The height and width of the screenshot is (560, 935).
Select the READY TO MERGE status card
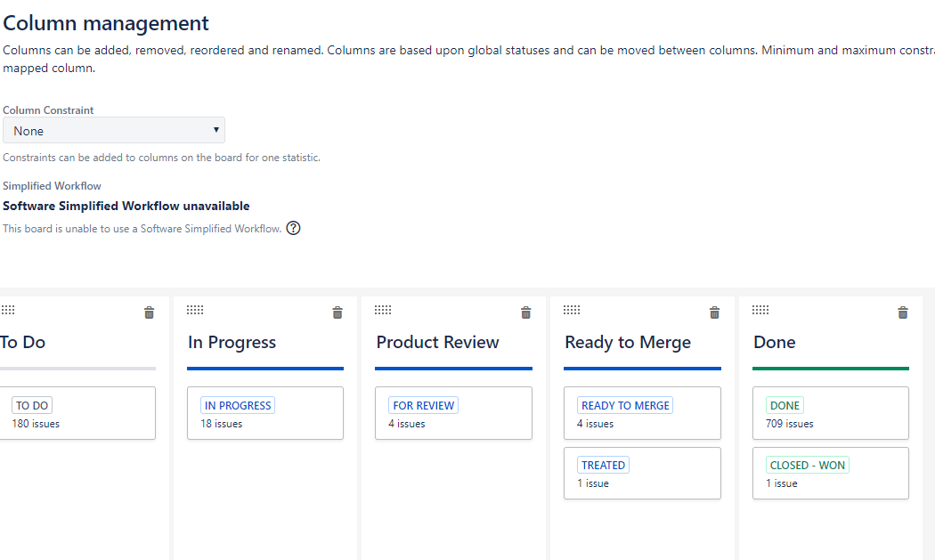(x=642, y=413)
